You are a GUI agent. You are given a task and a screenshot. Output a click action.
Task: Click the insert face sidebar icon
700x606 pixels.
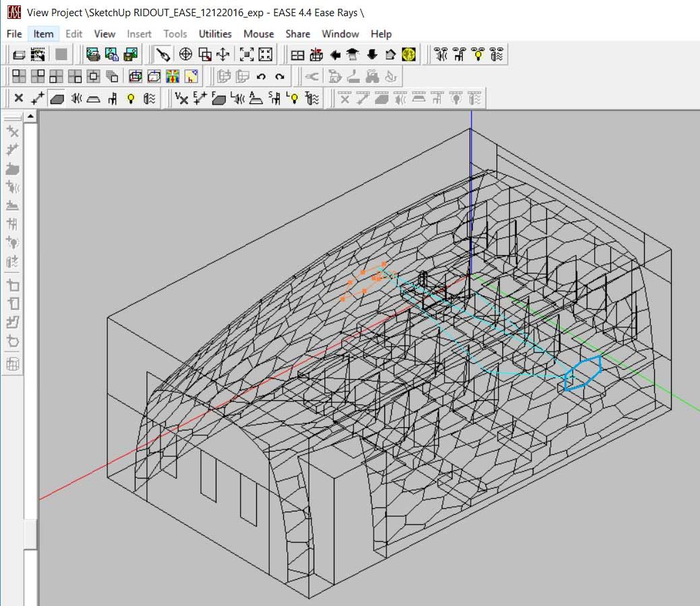click(x=13, y=169)
